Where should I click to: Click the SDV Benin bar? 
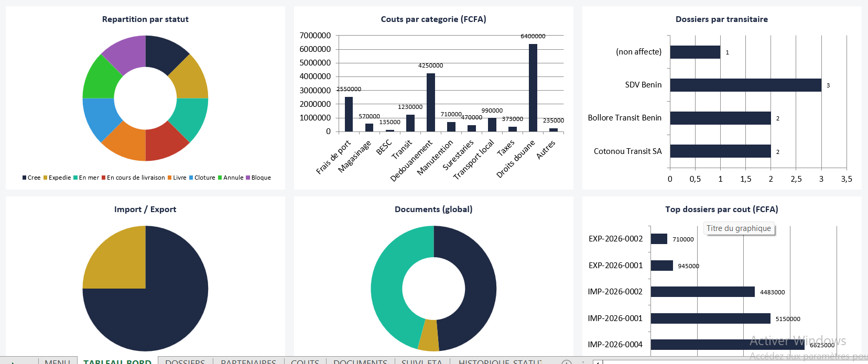pyautogui.click(x=746, y=85)
